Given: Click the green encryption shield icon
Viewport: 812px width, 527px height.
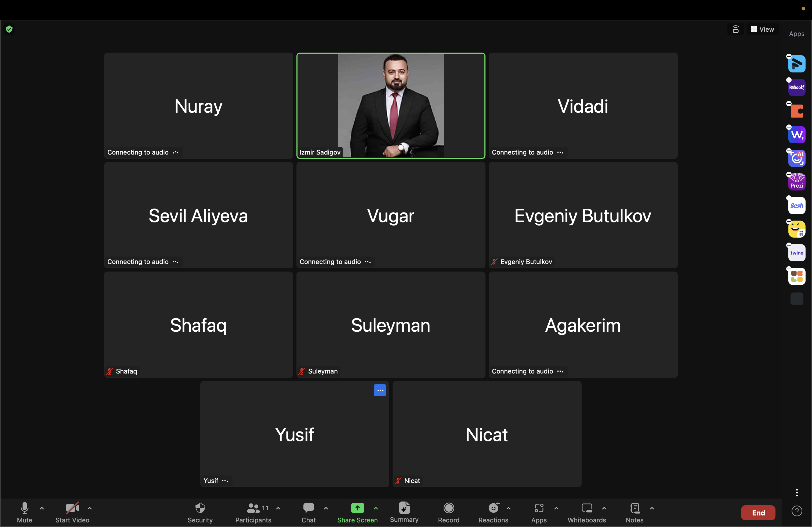Looking at the screenshot, I should [x=9, y=29].
